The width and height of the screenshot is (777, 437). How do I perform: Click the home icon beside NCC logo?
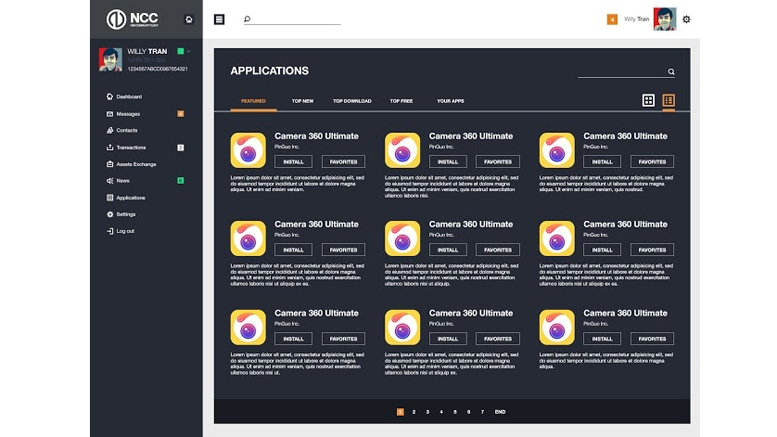coord(190,19)
